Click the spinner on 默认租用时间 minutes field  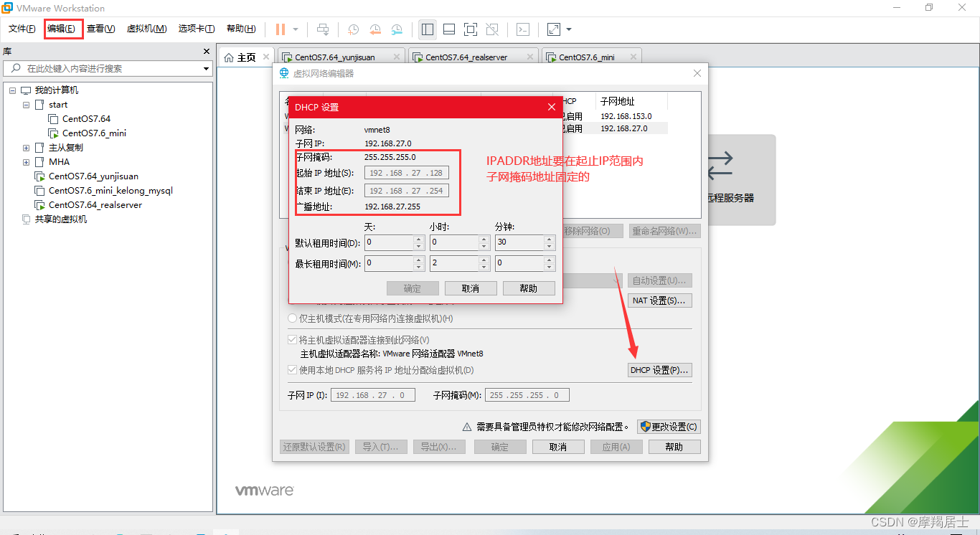[x=549, y=242]
